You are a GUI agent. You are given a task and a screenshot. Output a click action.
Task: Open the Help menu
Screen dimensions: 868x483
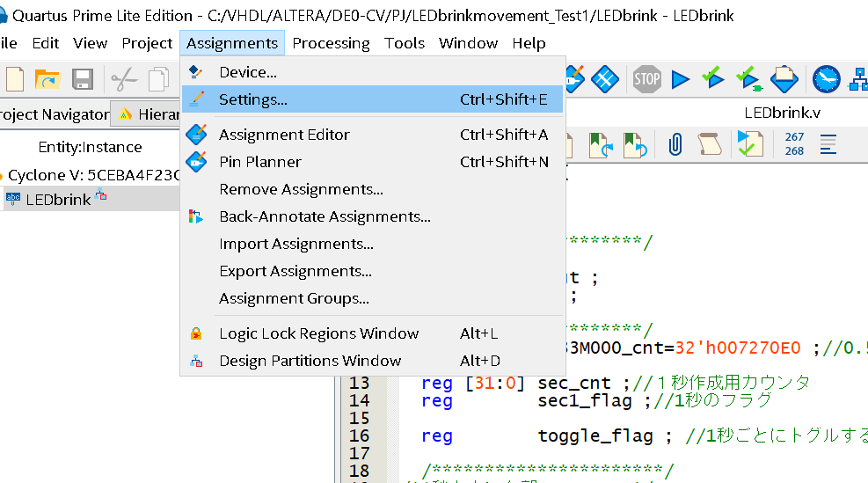[529, 43]
